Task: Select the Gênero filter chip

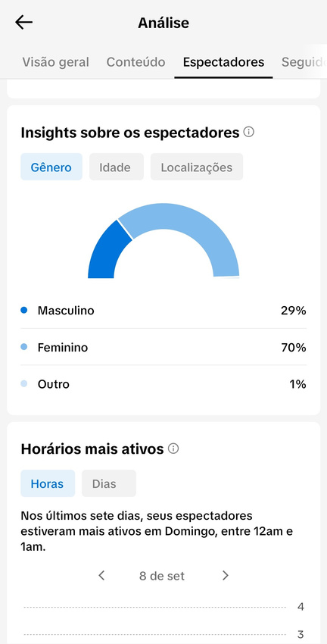Action: (51, 167)
